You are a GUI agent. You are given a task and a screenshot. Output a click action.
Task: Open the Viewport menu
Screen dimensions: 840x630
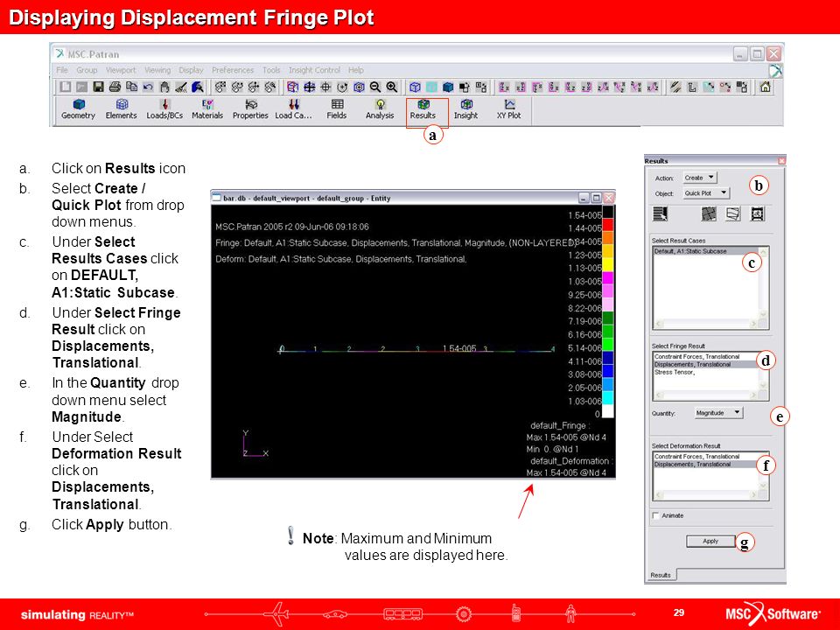(x=121, y=70)
